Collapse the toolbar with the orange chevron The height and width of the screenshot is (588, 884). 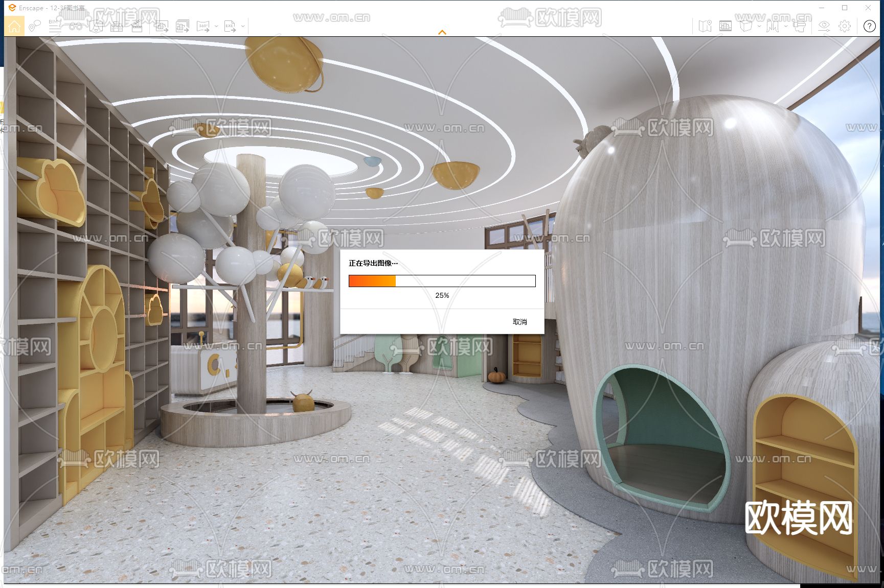click(x=442, y=32)
